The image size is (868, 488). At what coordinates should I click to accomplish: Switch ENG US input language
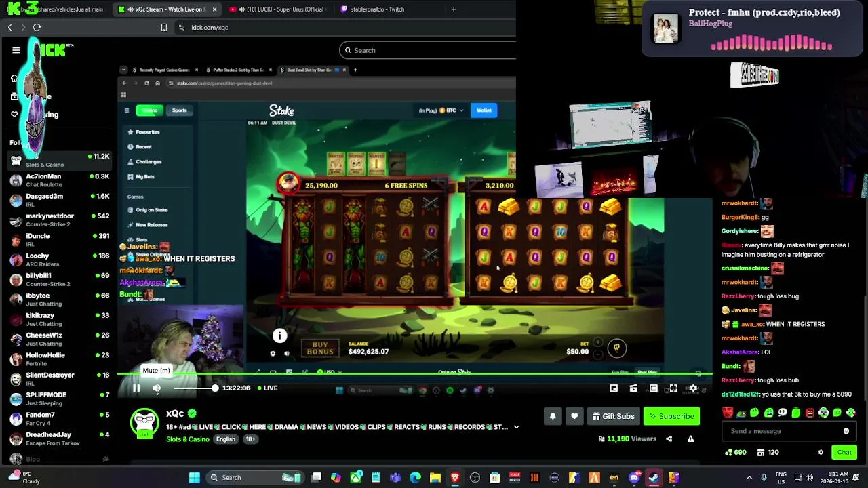tap(781, 478)
